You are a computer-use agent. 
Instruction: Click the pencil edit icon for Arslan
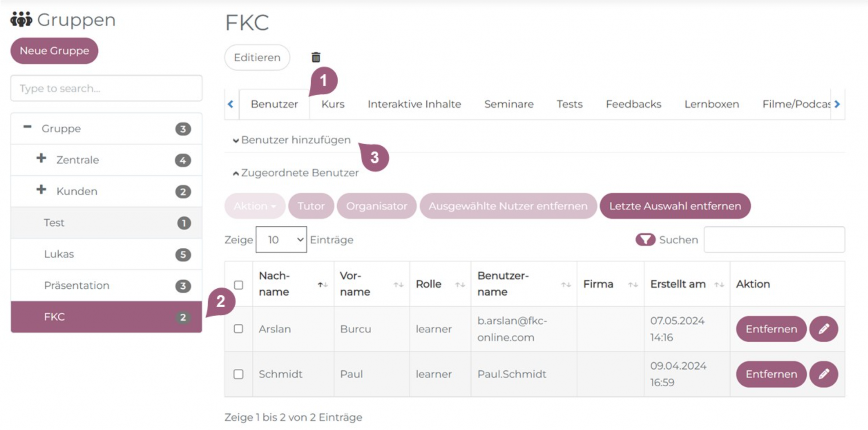click(x=824, y=329)
